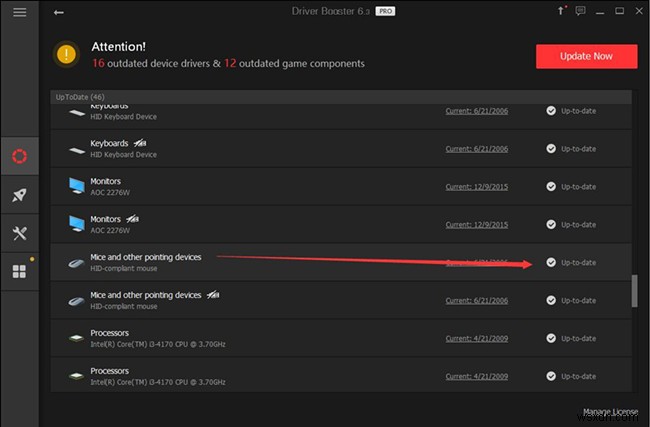Click the feedback chat icon
650x427 pixels.
[x=582, y=12]
